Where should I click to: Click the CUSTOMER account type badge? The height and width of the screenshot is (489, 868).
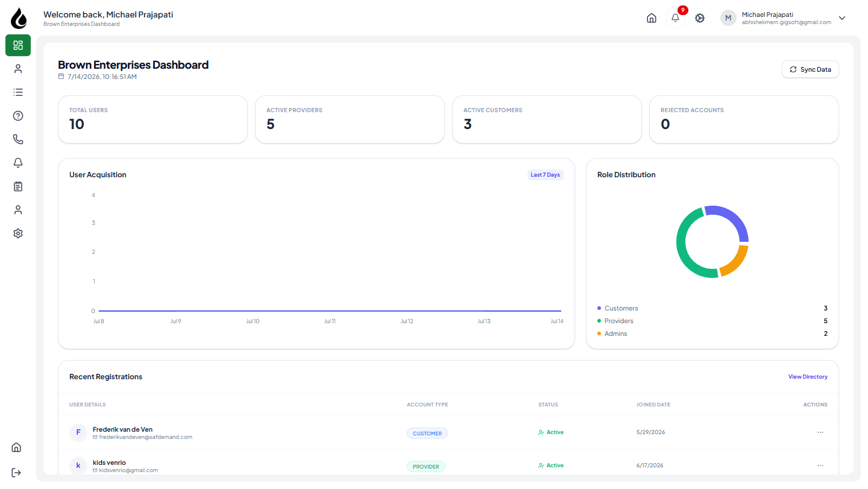tap(427, 434)
